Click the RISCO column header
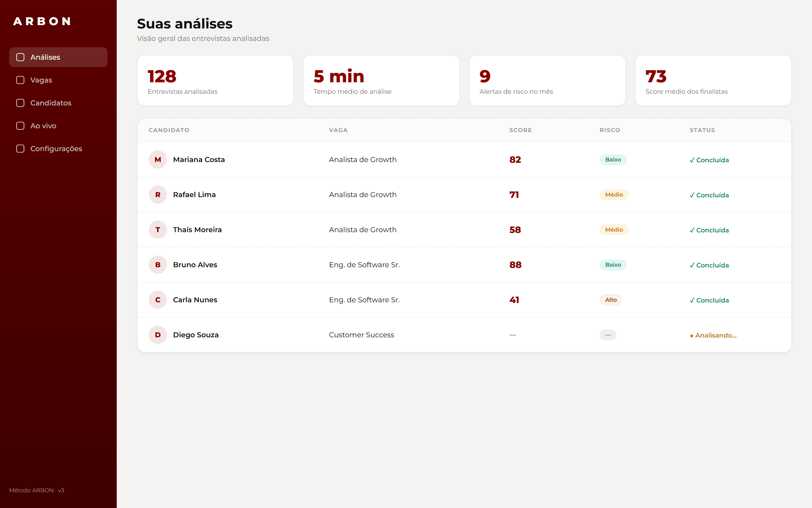This screenshot has width=812, height=508. 610,130
